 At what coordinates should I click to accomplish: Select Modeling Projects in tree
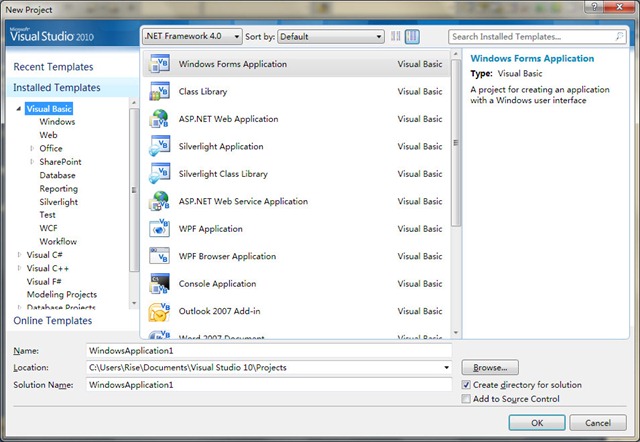tap(62, 295)
